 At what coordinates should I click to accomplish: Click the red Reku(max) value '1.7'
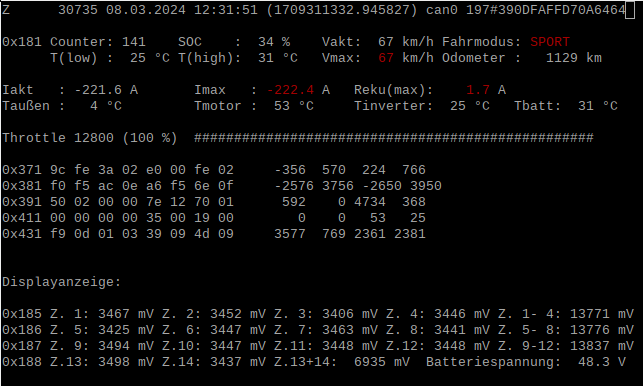tap(478, 90)
